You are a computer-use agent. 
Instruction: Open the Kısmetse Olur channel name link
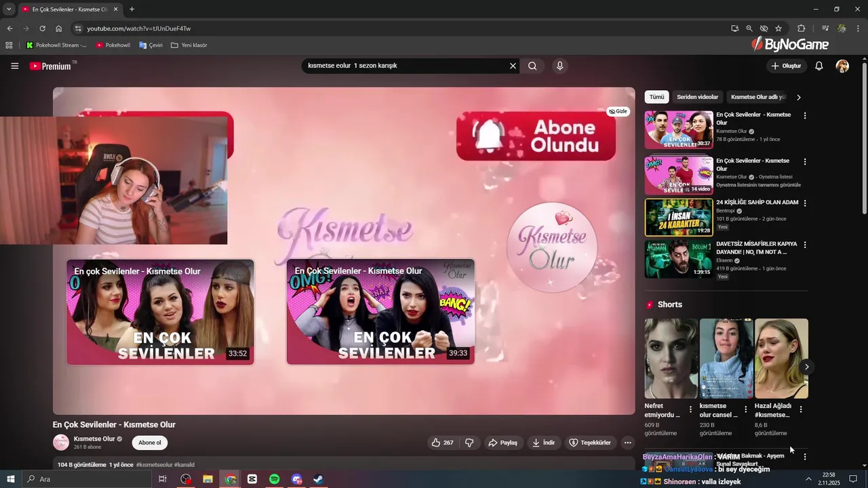(x=94, y=439)
